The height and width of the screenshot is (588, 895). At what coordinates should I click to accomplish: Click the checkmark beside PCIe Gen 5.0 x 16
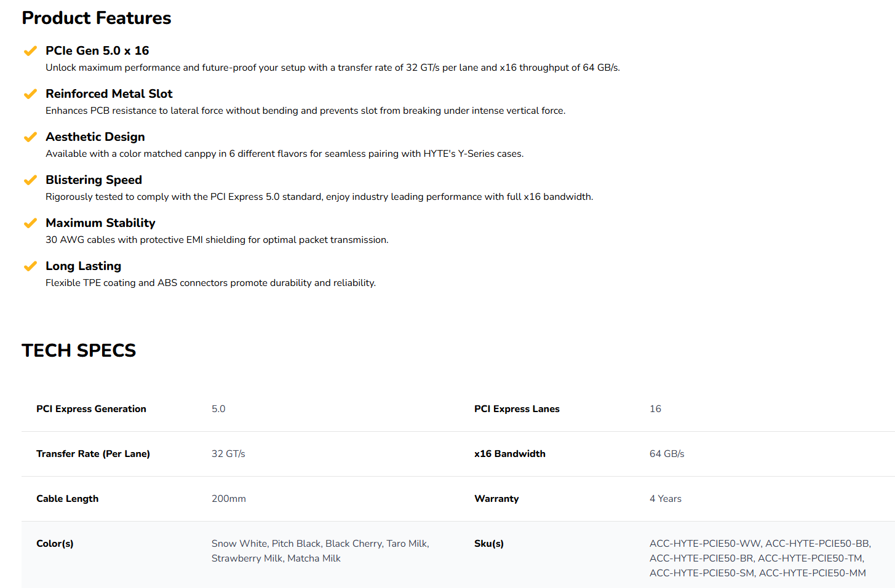tap(30, 51)
